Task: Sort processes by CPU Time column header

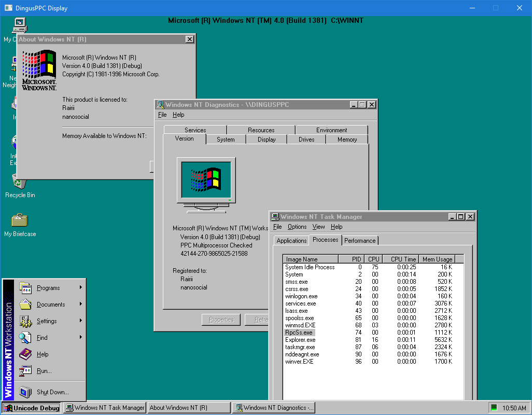Action: pos(401,259)
